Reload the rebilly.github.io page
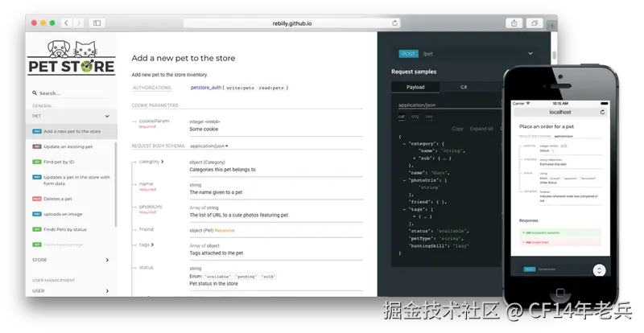Viewport: 644px width, 333px height. (394, 23)
